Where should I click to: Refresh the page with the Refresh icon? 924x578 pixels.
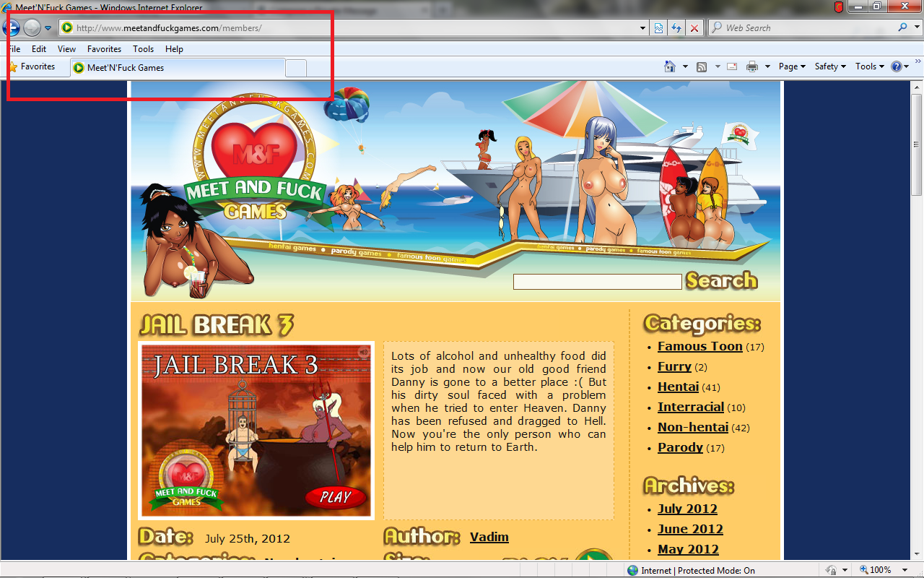[x=676, y=28]
